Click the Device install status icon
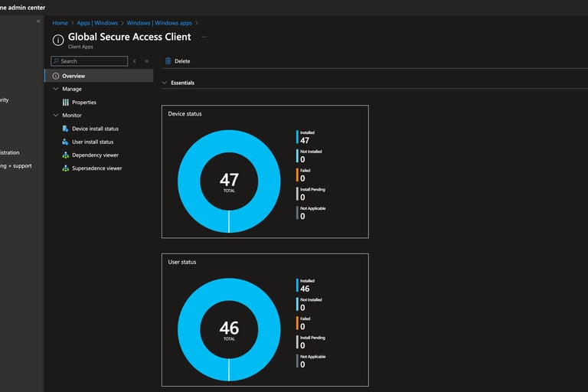 pyautogui.click(x=65, y=129)
